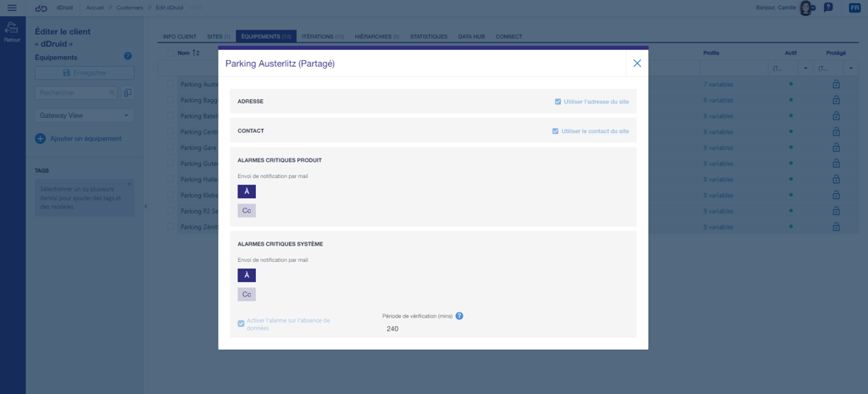Uncheck Utiliser l'adresse du site

coord(558,102)
